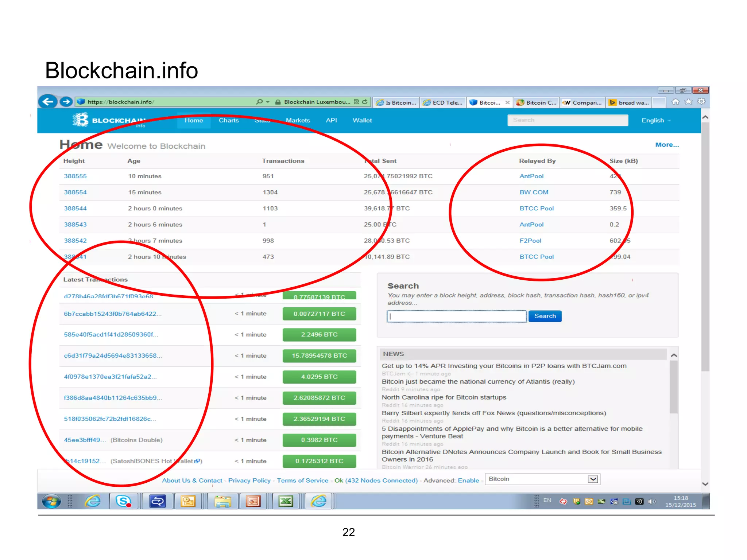Open the Privacy Policy footer link
The height and width of the screenshot is (560, 747).
[249, 481]
